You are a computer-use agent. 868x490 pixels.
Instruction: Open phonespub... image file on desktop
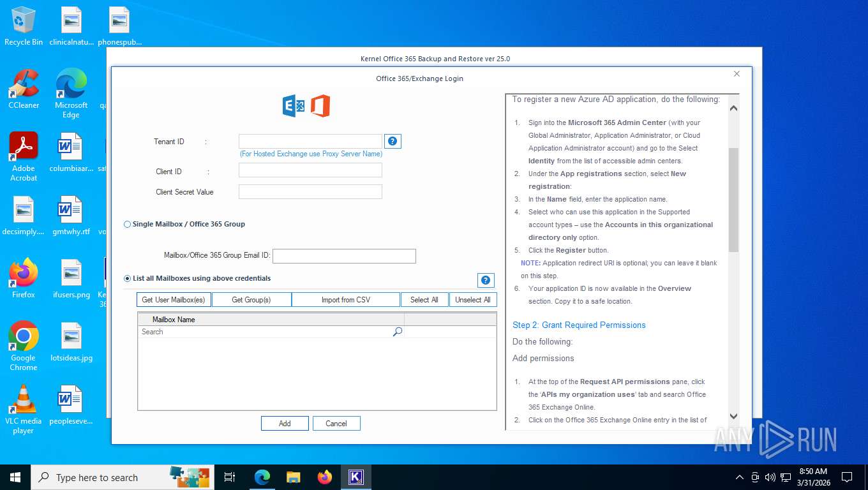(119, 26)
